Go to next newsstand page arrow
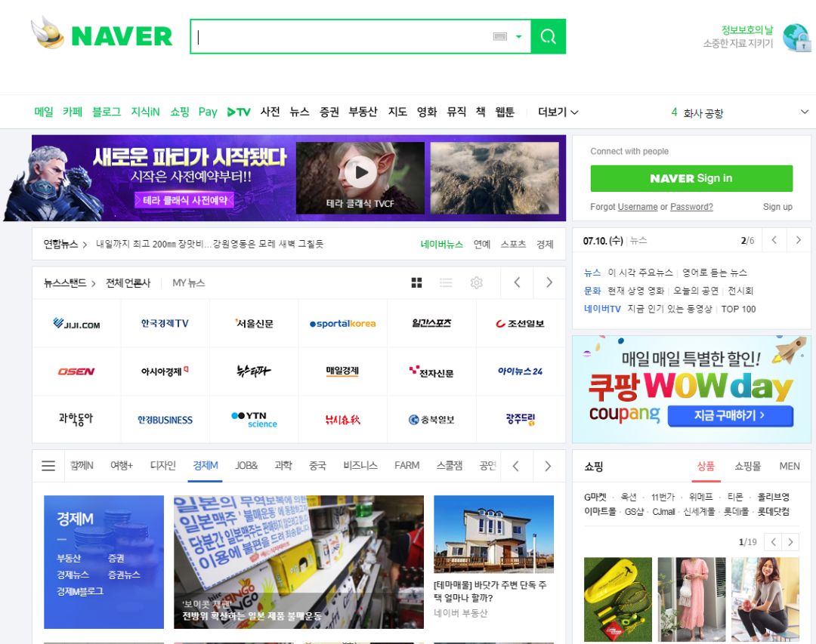Viewport: 816px width, 644px height. 549,282
